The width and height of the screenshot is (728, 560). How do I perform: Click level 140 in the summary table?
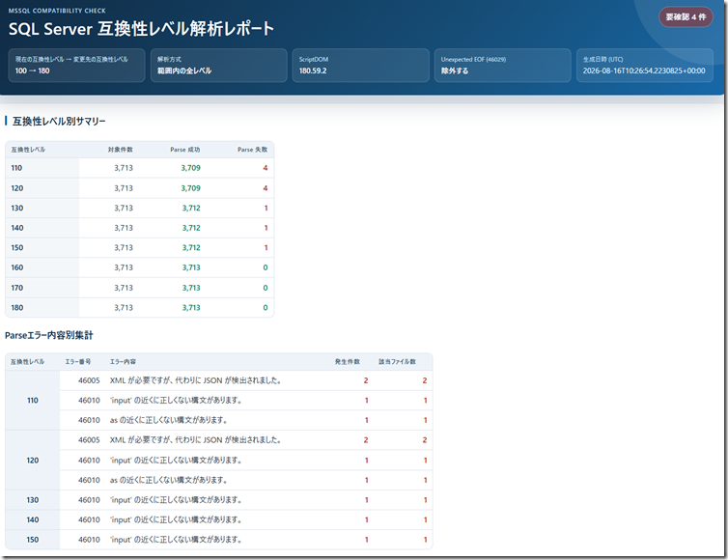click(17, 228)
